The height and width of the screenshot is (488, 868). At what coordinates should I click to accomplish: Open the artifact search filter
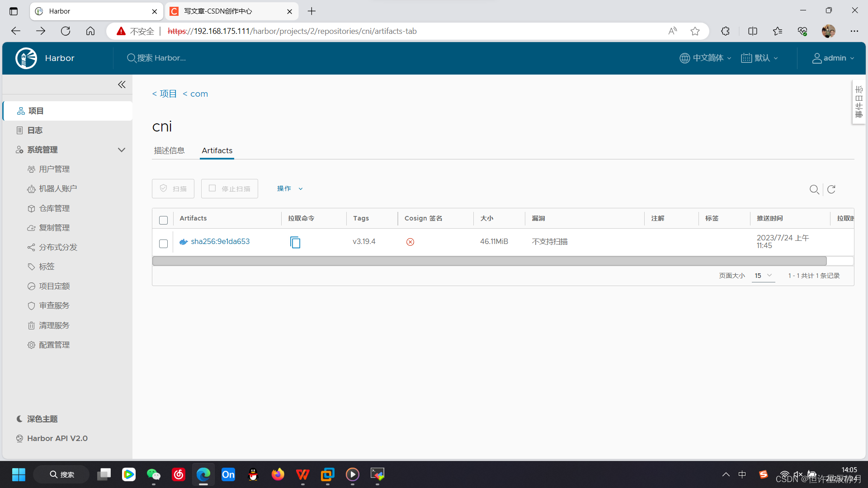(815, 189)
